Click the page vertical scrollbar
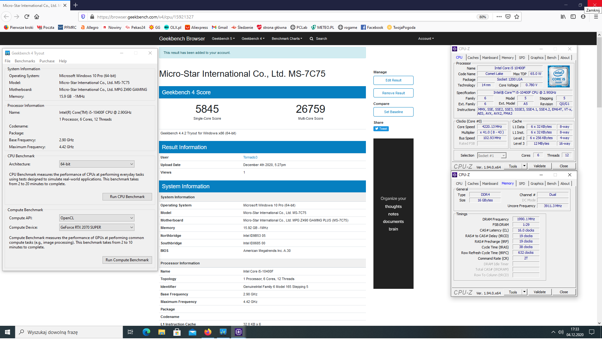Viewport: 602px width, 364px height. coord(599,179)
